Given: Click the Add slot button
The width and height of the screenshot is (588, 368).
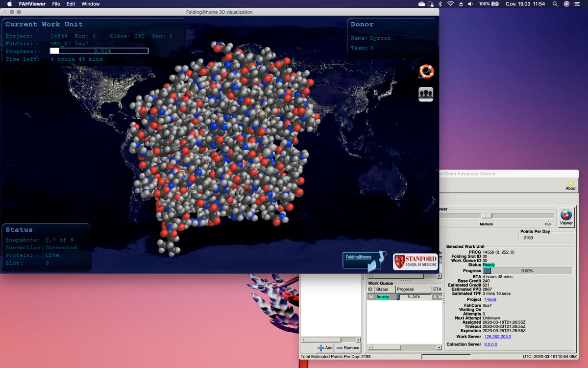Looking at the screenshot, I should 325,348.
